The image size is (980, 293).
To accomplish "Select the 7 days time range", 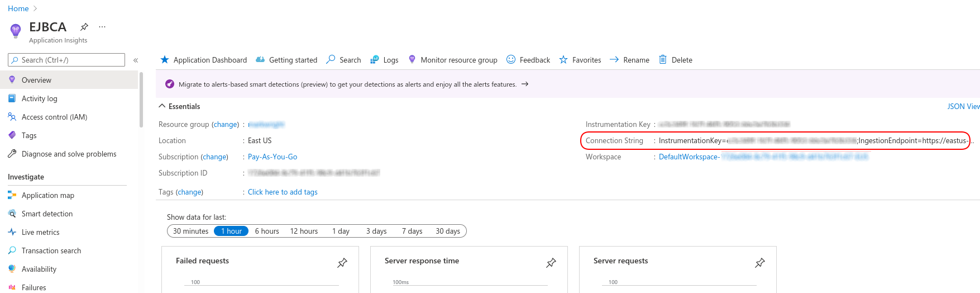I will pyautogui.click(x=412, y=231).
